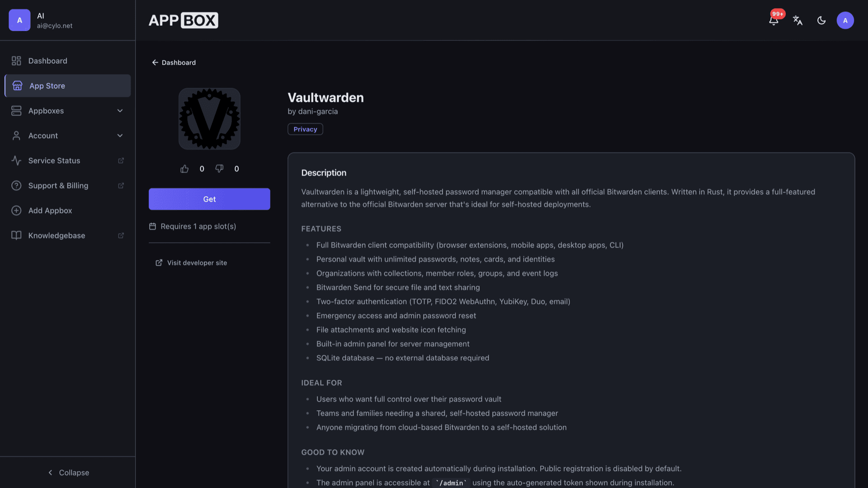Viewport: 868px width, 488px height.
Task: Install Vaultwarden with Get button
Action: pyautogui.click(x=209, y=199)
